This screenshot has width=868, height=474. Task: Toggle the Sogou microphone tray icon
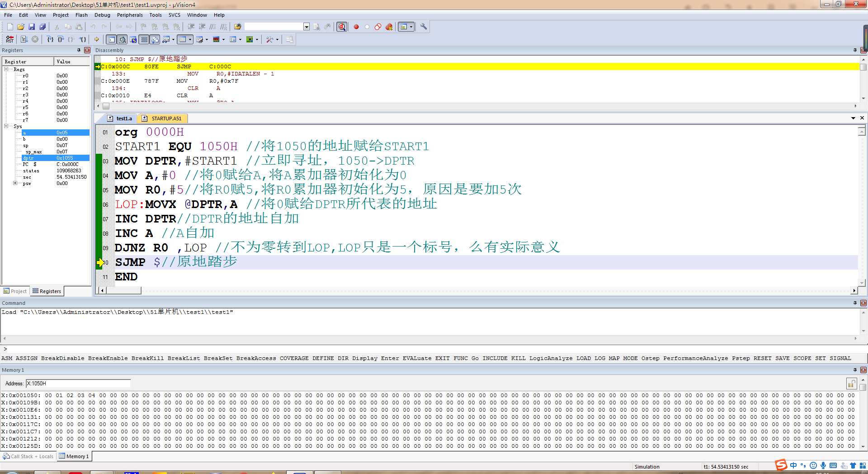(x=823, y=465)
